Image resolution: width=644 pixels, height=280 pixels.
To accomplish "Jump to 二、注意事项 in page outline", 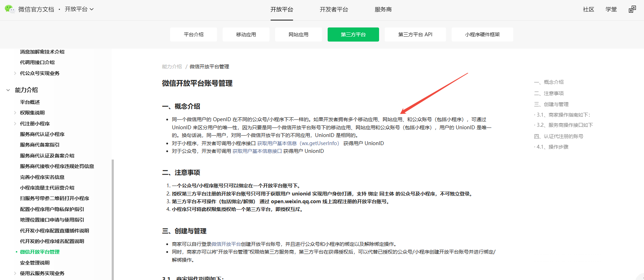I will (549, 93).
